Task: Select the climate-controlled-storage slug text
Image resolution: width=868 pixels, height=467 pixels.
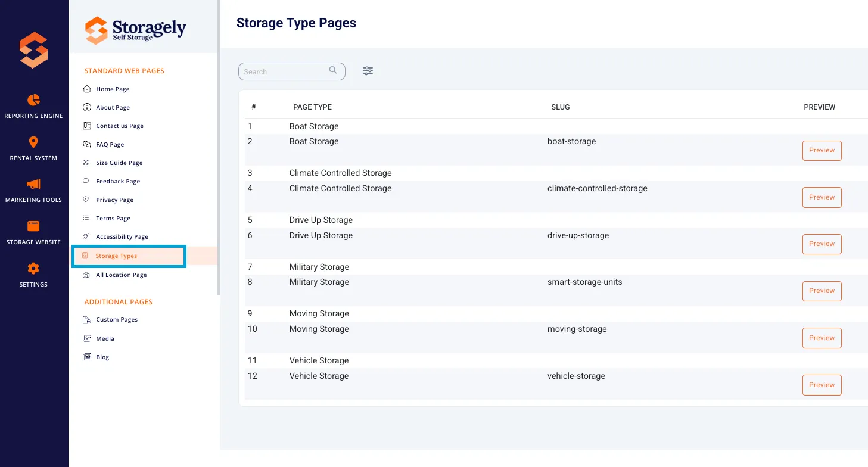Action: [x=598, y=189]
